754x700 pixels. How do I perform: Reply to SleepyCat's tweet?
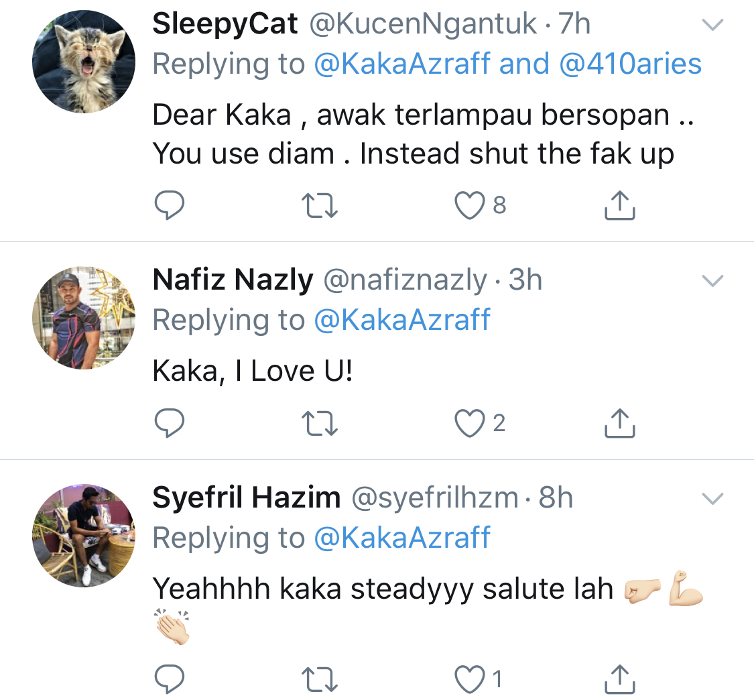[169, 206]
